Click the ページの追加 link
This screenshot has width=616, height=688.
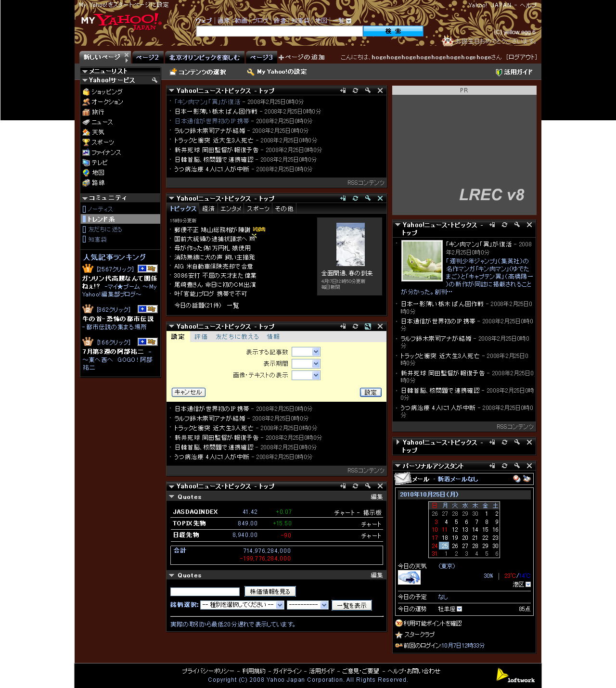(302, 57)
